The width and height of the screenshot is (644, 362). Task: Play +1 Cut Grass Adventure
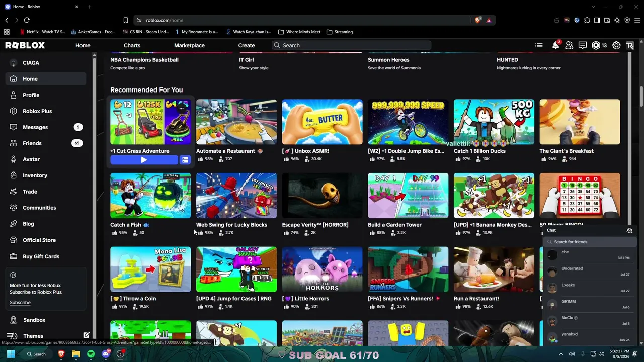(x=144, y=160)
